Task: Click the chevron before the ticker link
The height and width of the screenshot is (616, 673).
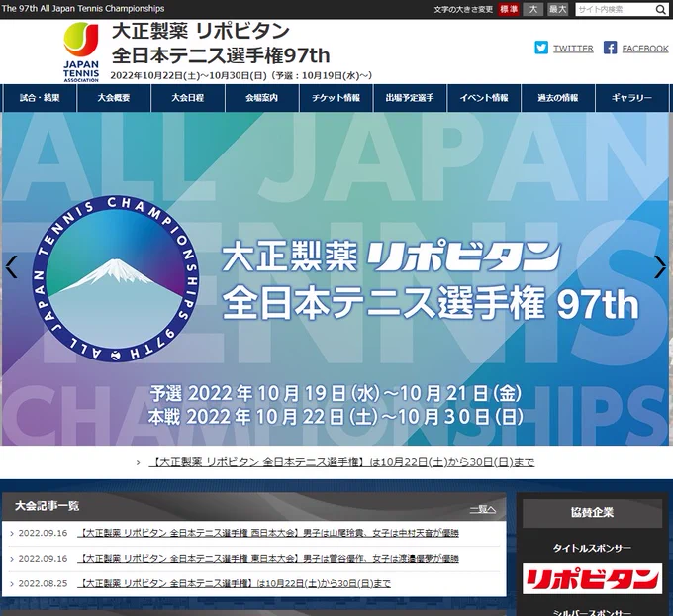Action: coord(139,462)
